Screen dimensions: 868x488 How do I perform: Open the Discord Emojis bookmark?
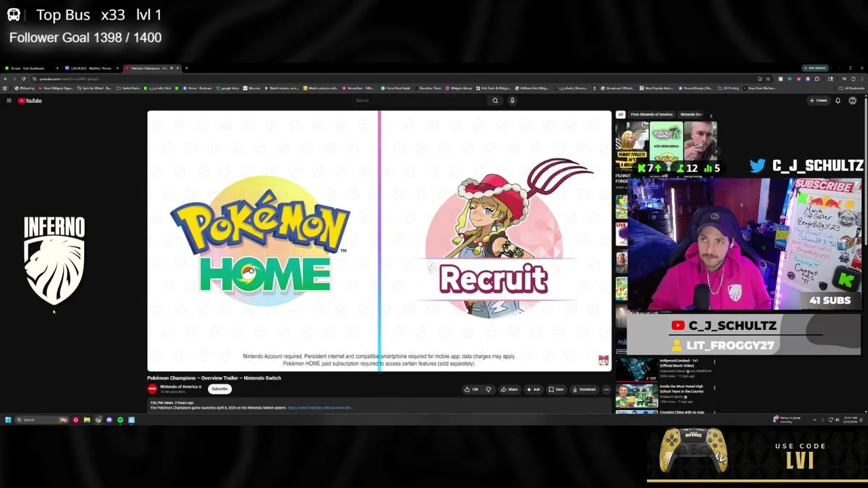(696, 88)
